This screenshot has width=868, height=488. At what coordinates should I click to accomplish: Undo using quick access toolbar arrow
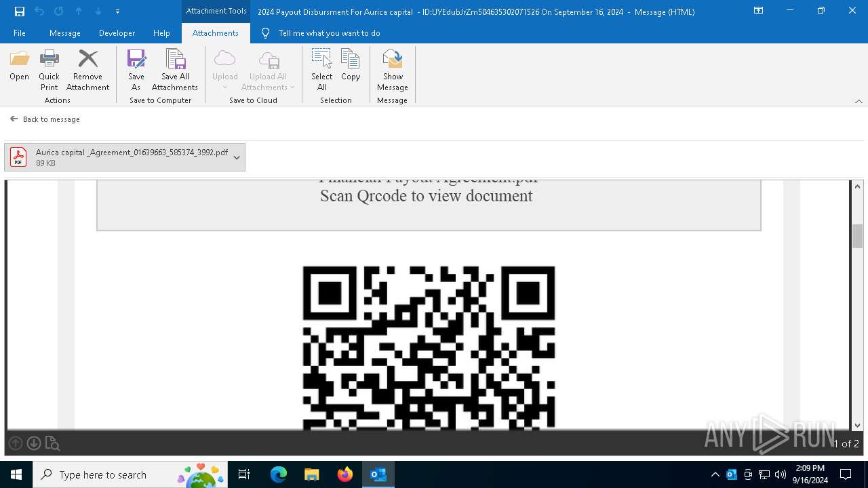tap(39, 12)
